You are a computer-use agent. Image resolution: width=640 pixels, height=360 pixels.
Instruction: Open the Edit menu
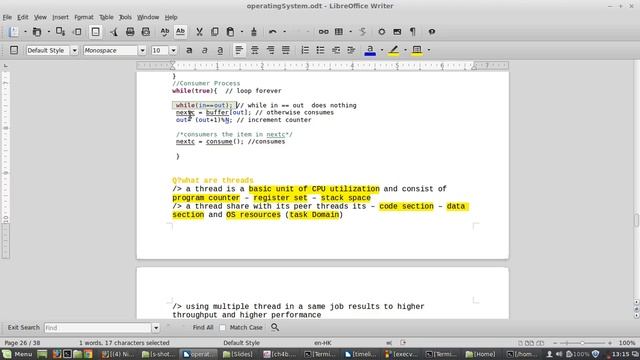(x=22, y=17)
